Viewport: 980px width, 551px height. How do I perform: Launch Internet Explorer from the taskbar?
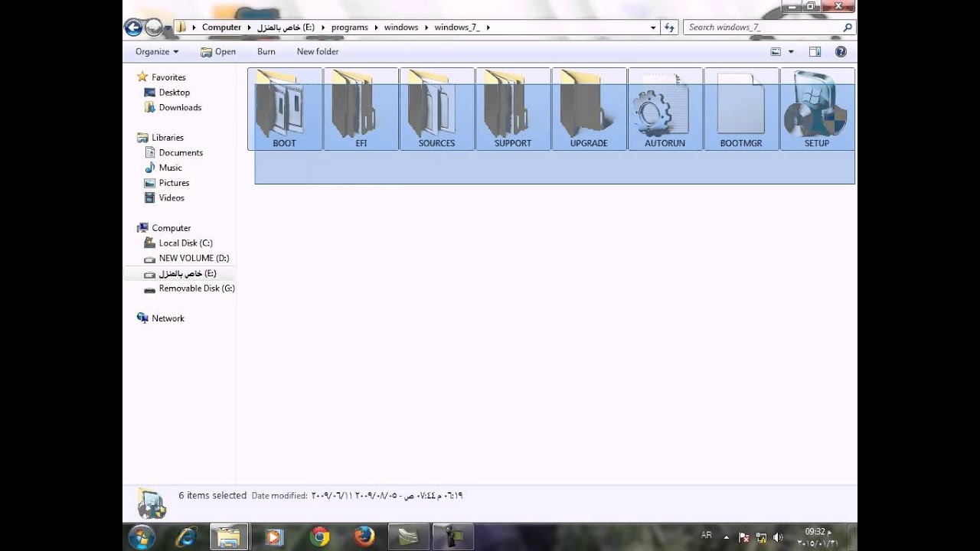[x=186, y=536]
